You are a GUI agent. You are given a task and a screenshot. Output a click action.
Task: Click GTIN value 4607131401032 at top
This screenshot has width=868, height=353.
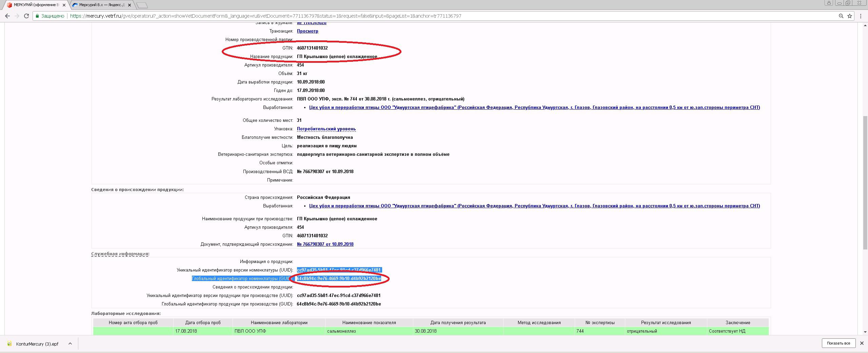(x=312, y=48)
